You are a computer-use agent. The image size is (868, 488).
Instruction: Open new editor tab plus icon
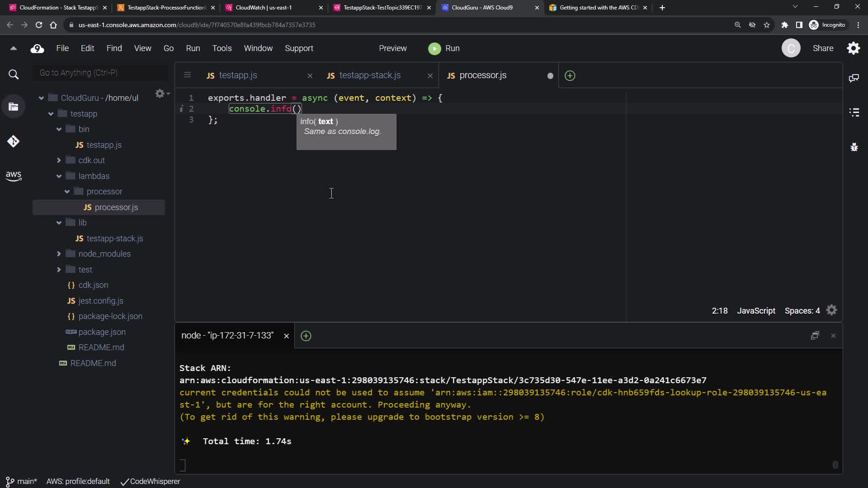coord(570,76)
